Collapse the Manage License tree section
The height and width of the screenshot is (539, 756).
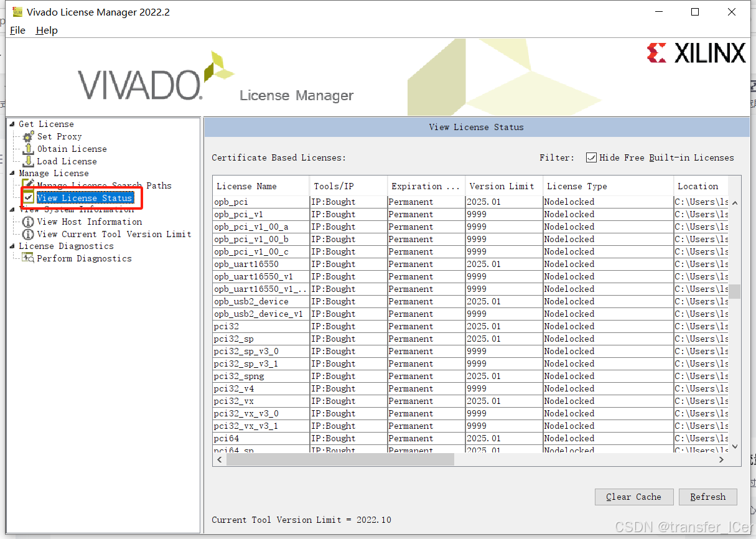tap(12, 173)
